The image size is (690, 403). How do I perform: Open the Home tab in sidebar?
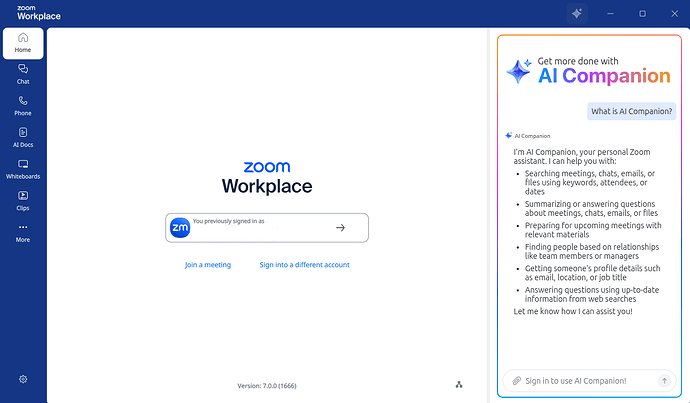22,42
